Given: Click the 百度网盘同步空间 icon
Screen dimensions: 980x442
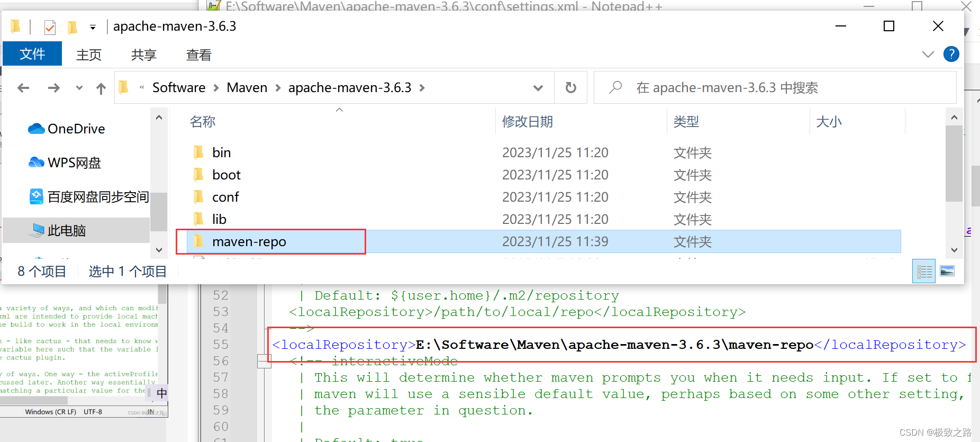Looking at the screenshot, I should [37, 196].
